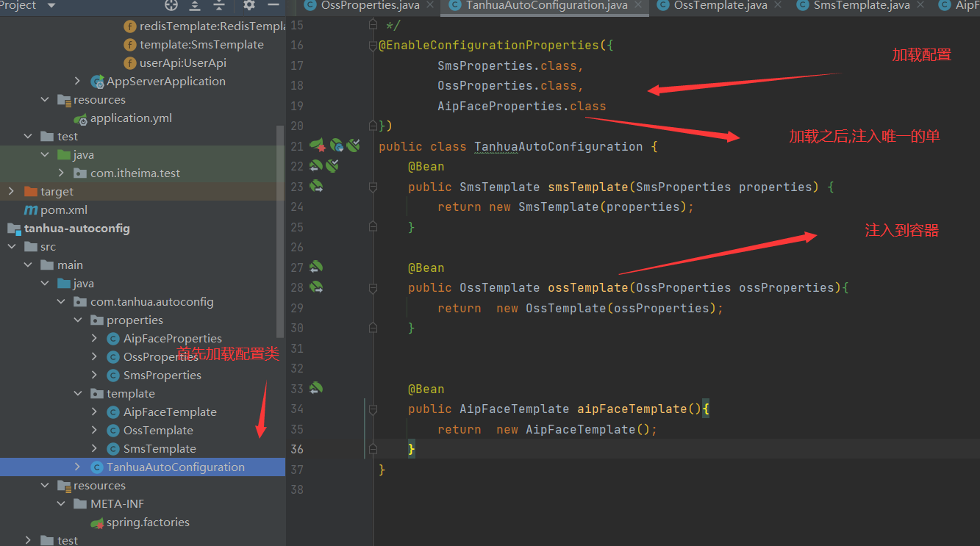Image resolution: width=980 pixels, height=546 pixels.
Task: Click Spring bean gutter icon on line 33
Action: [x=316, y=389]
